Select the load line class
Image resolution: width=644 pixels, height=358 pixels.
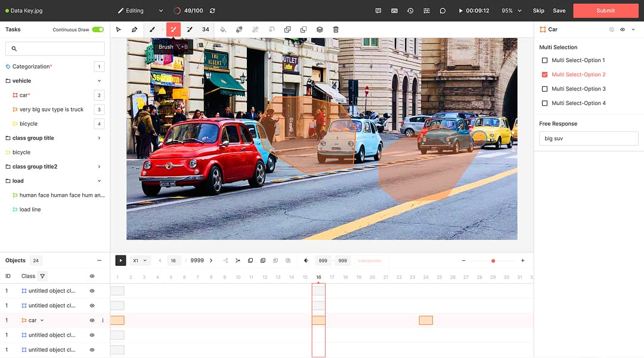click(30, 210)
